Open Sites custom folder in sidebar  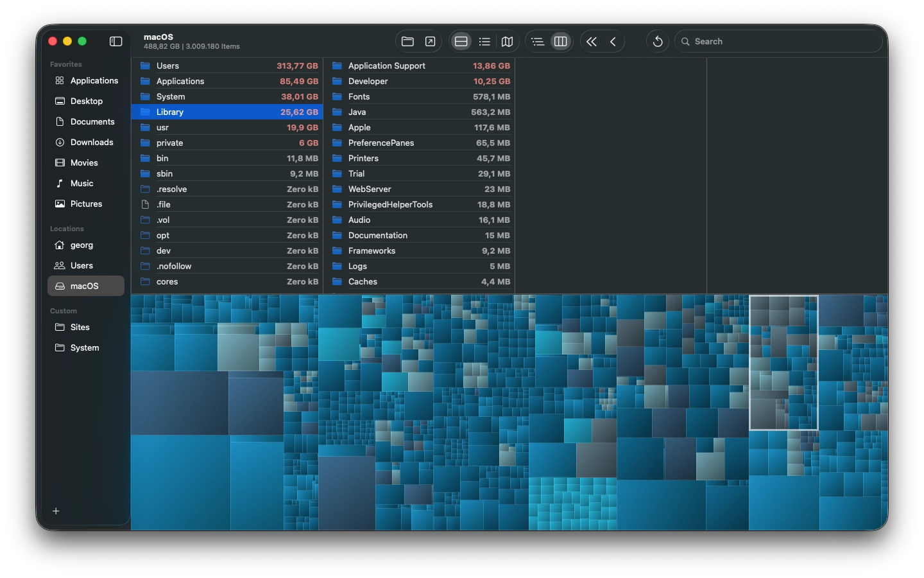click(86, 327)
